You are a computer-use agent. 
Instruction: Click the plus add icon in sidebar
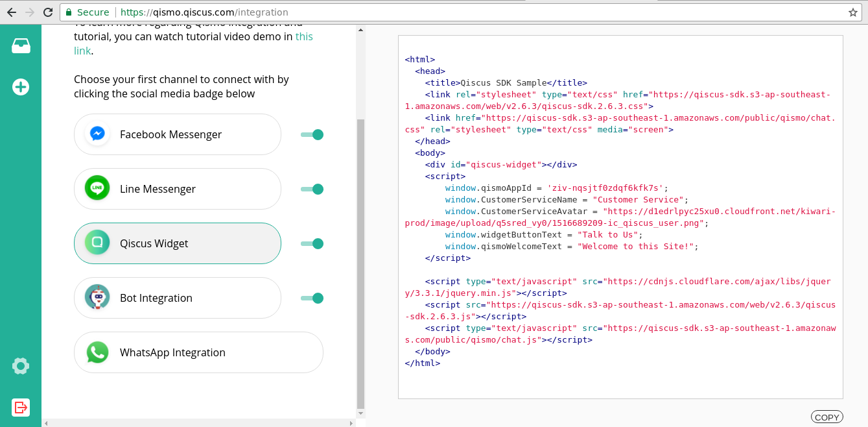coord(21,87)
